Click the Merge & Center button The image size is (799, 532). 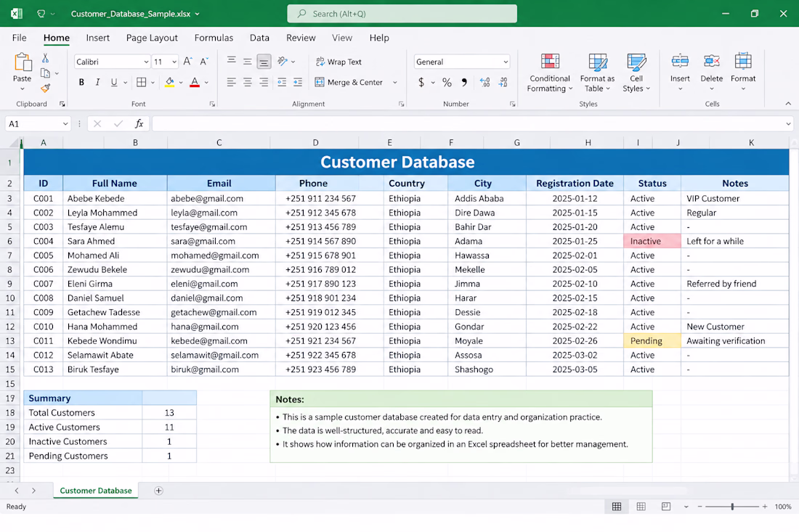[x=349, y=82]
